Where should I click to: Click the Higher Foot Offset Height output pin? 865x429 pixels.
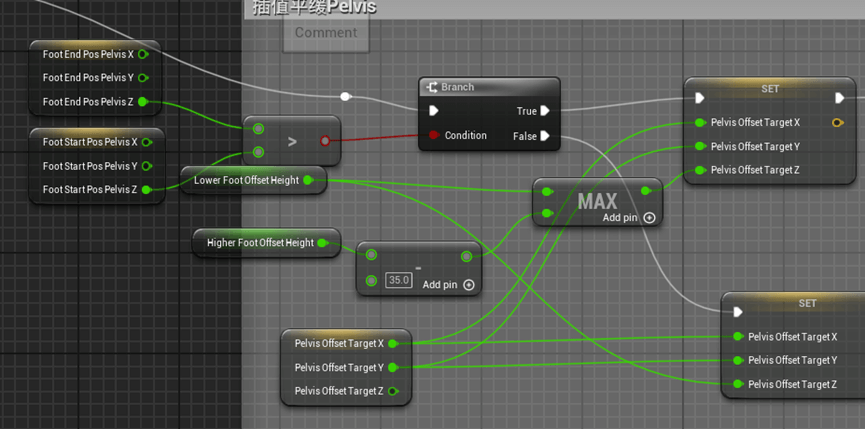(x=322, y=243)
